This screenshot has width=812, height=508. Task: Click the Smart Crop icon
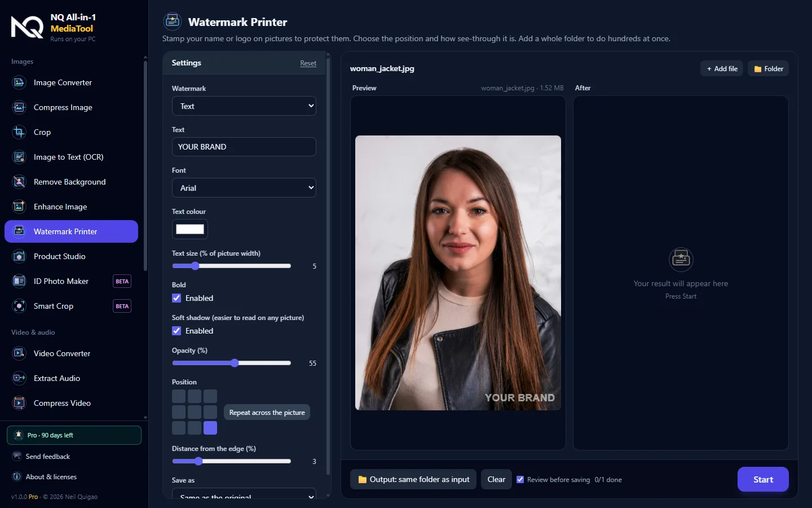tap(19, 306)
